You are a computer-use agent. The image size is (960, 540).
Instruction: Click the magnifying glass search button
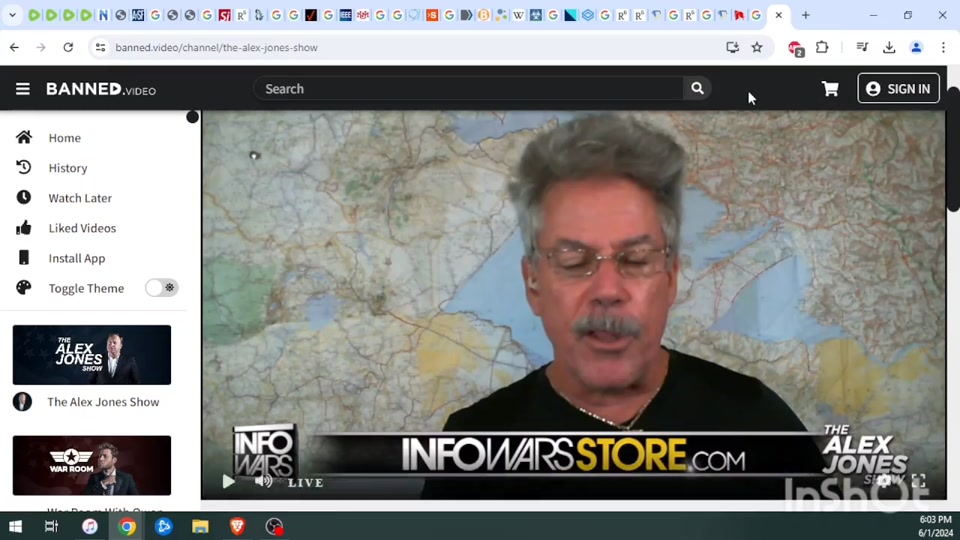pos(697,89)
